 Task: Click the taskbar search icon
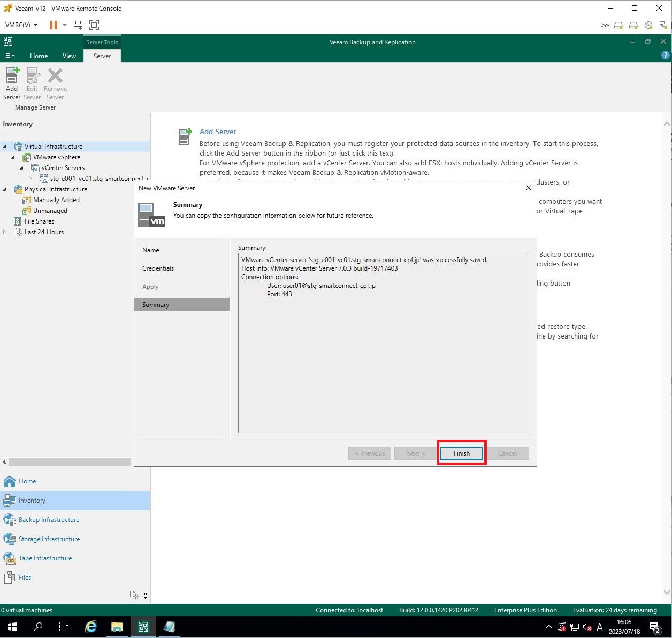pyautogui.click(x=38, y=627)
